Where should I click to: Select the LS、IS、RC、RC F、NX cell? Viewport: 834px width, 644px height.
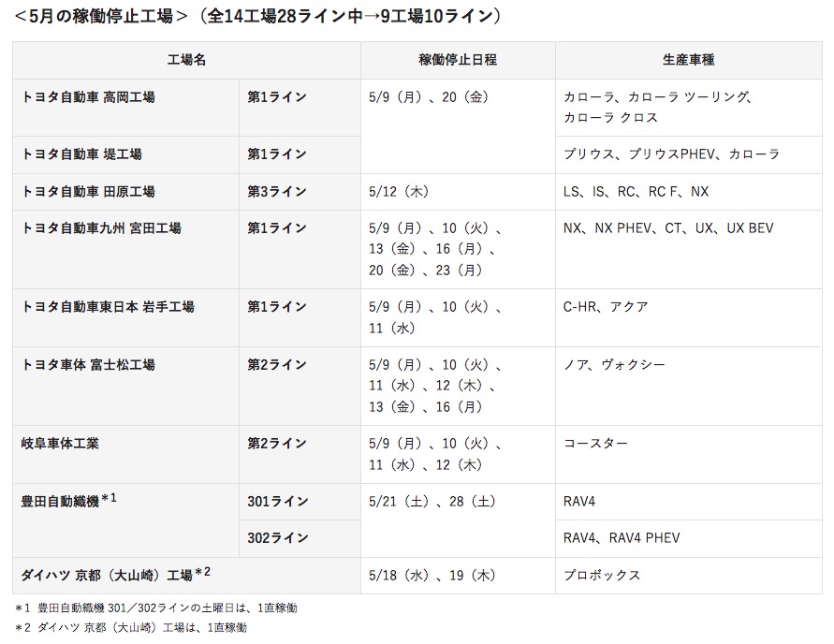(x=689, y=192)
